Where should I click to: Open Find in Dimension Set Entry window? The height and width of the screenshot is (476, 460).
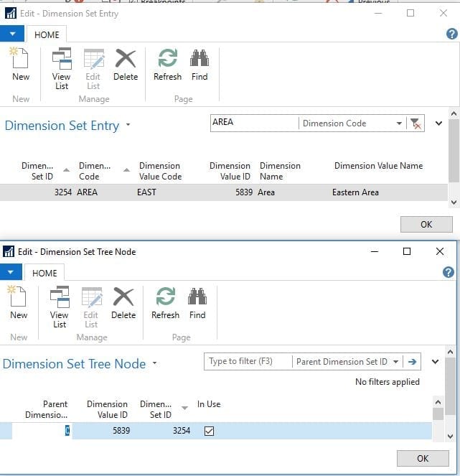(x=200, y=65)
